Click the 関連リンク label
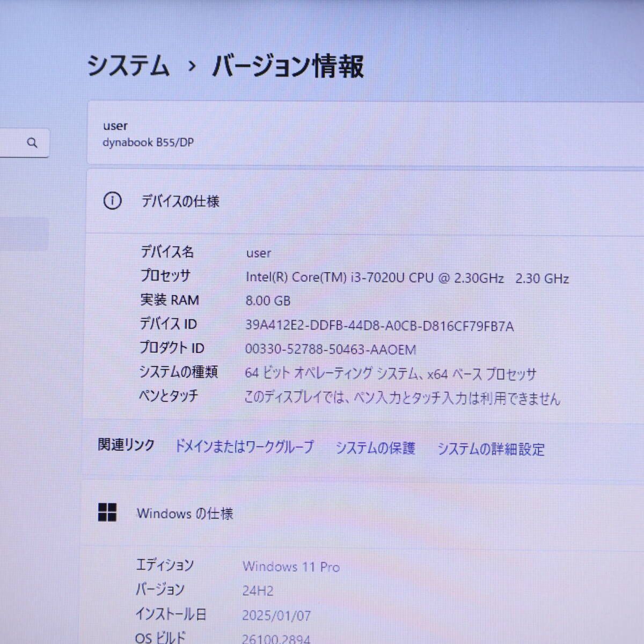 coord(126,445)
